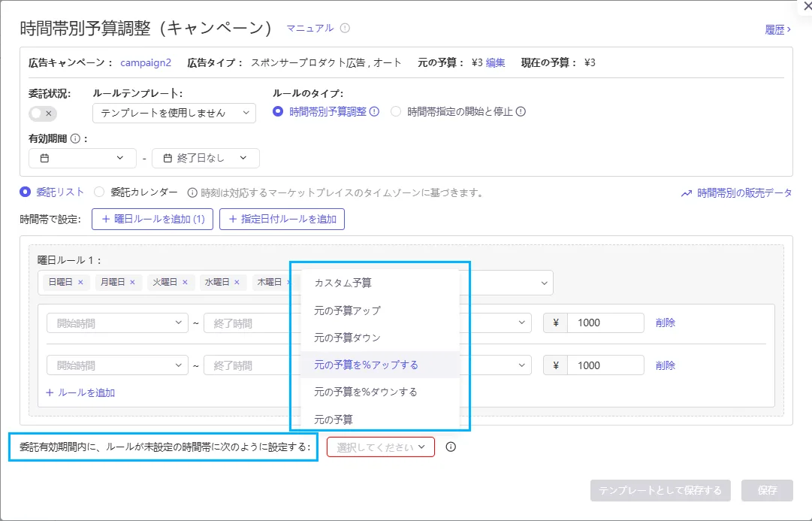Click 時間帯別の販売データ link text
Viewport: 812px width, 521px height.
744,193
